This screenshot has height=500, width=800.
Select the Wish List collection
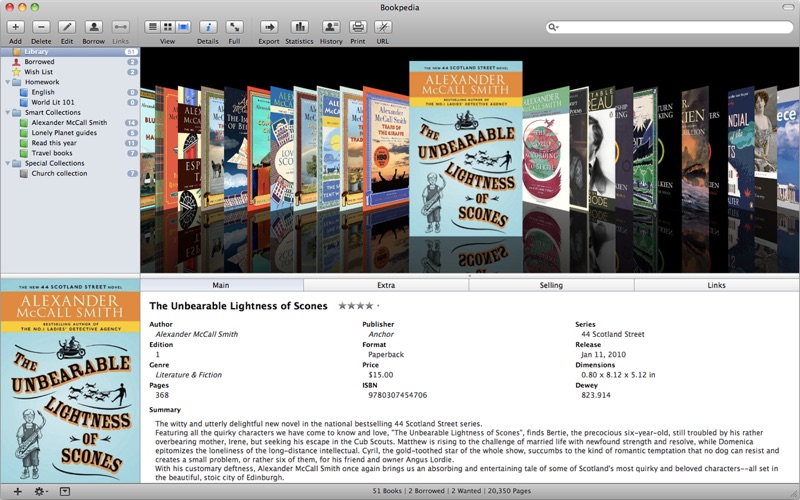pyautogui.click(x=39, y=72)
